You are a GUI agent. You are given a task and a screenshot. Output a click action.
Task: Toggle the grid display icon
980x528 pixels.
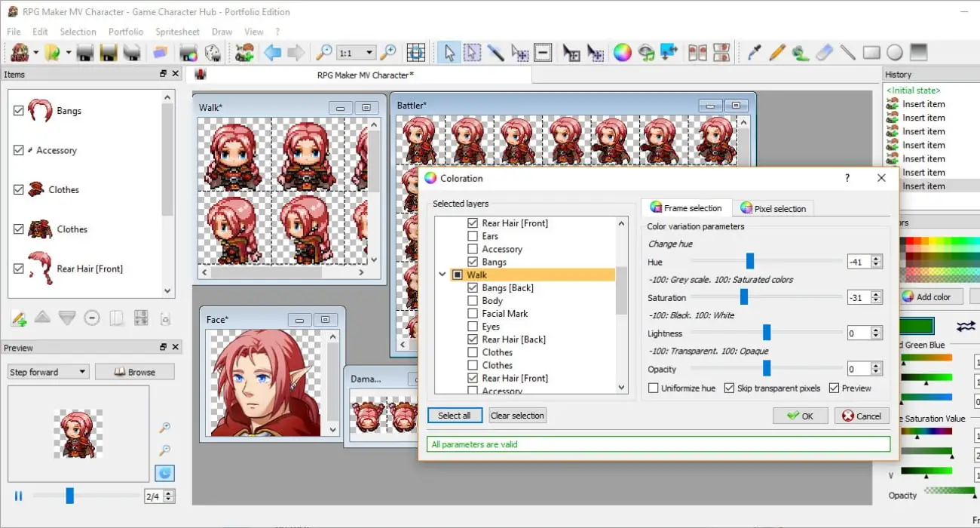coord(416,52)
